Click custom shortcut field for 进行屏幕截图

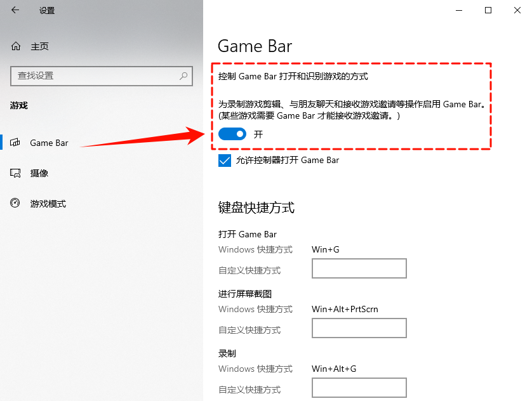pos(359,328)
